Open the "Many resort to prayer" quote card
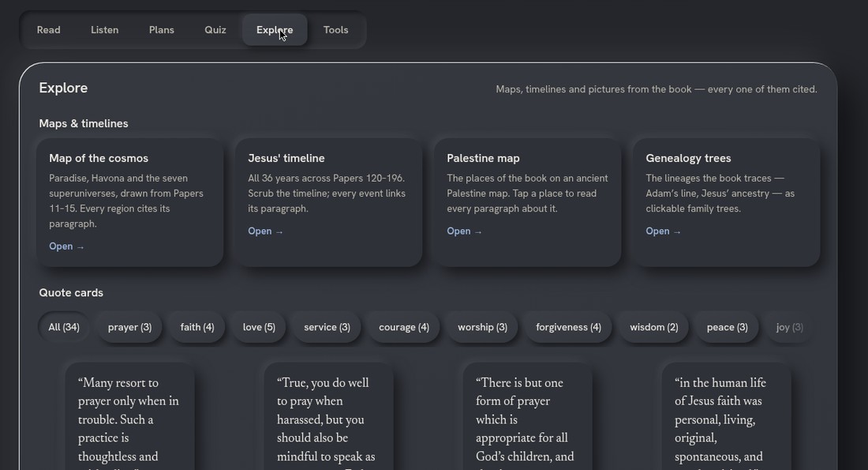 129,417
